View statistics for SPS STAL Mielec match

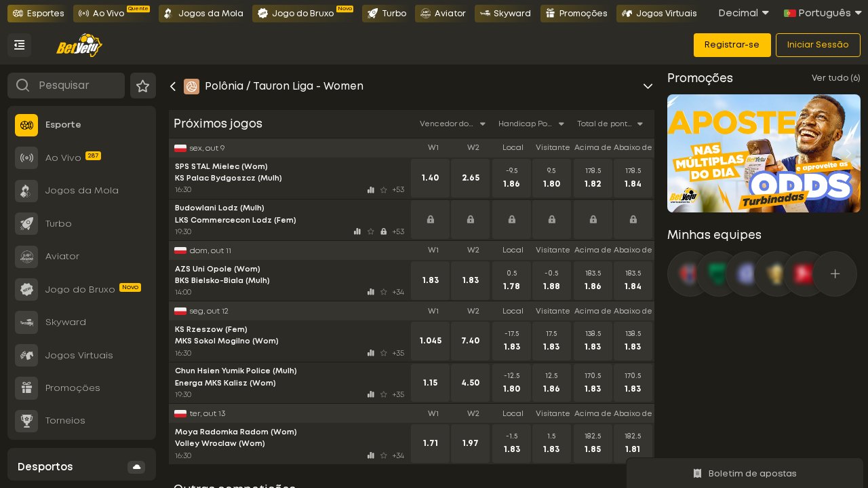[x=371, y=190]
